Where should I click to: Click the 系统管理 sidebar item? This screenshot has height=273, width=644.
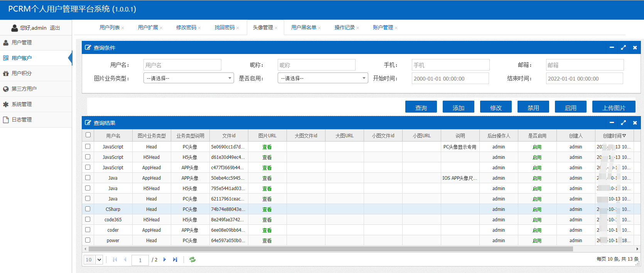coord(22,104)
